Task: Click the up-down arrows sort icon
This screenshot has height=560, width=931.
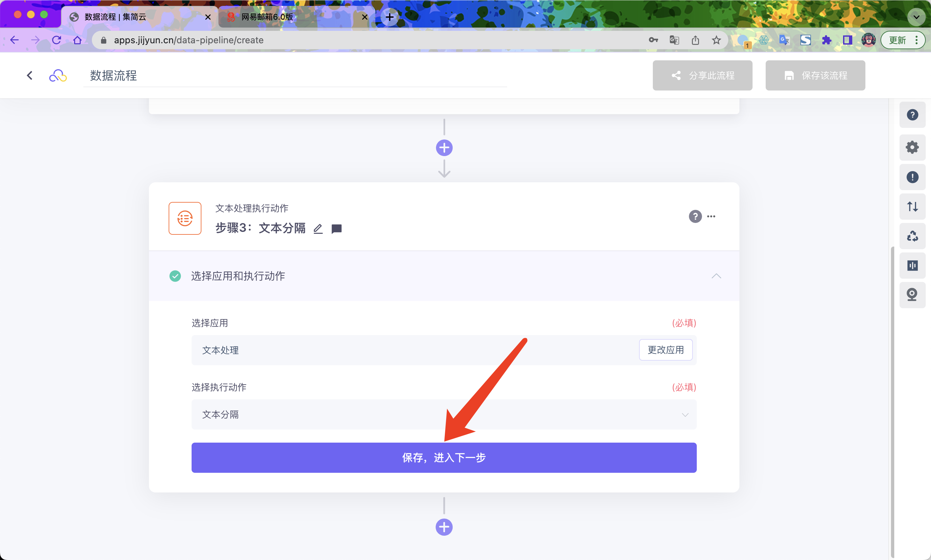Action: click(x=912, y=207)
